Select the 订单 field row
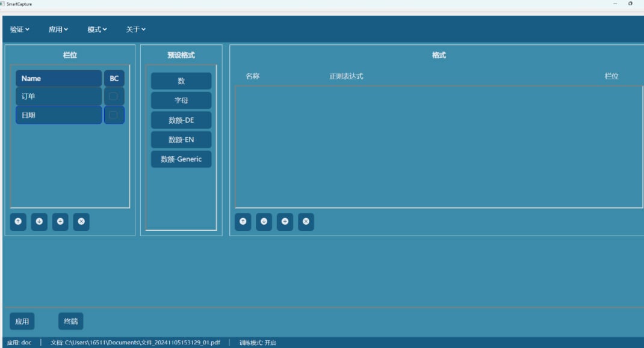 pos(58,96)
